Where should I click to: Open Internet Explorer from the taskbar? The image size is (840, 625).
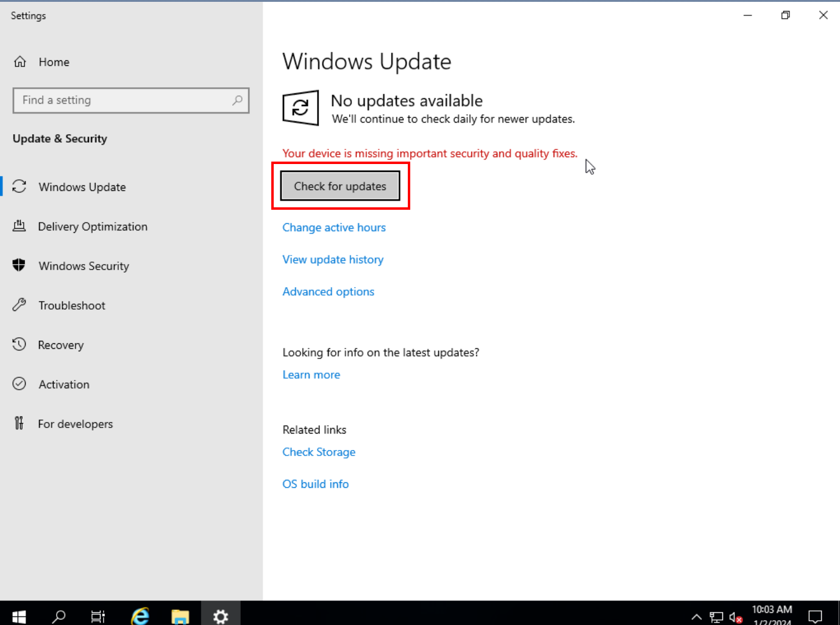coord(140,616)
